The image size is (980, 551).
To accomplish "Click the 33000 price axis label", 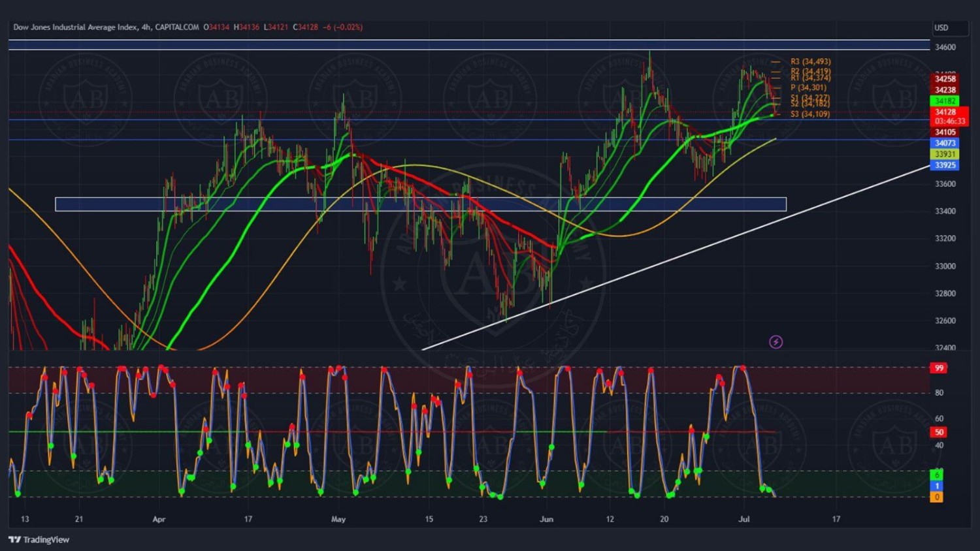I will click(x=945, y=266).
